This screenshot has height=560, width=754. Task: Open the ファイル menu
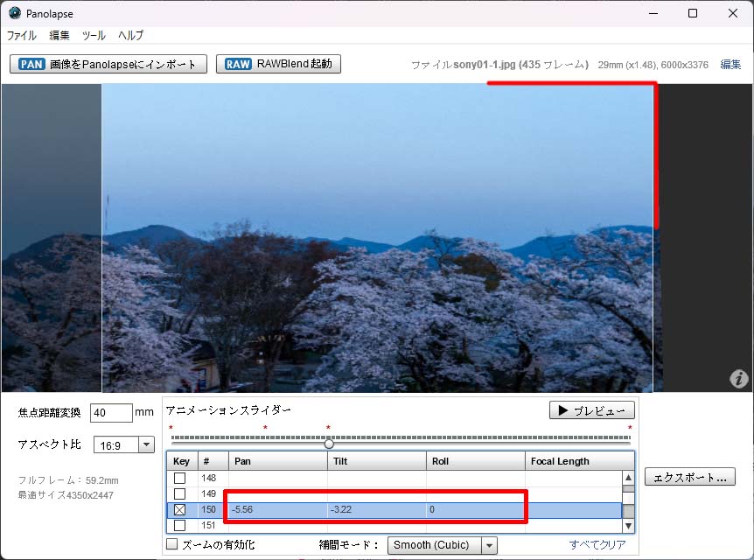click(22, 36)
